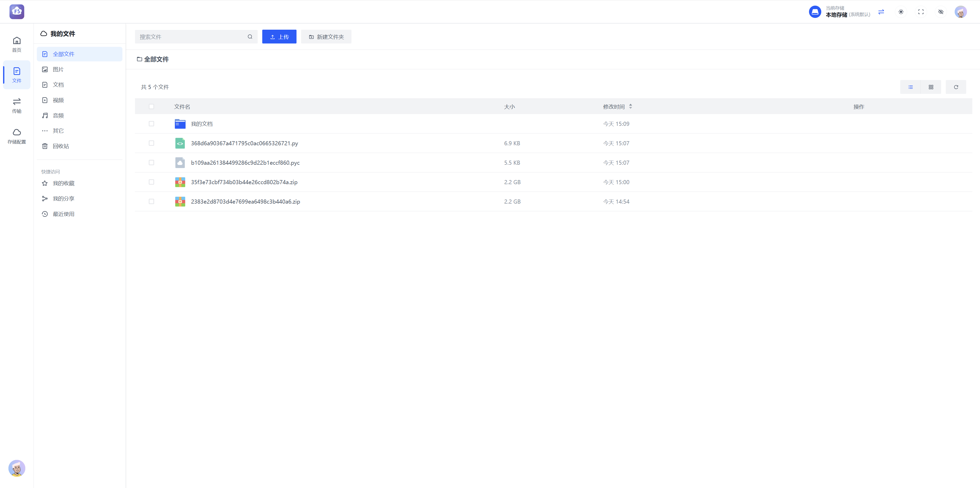Viewport: 980px width, 488px height.
Task: Switch to list view layout
Action: tap(910, 87)
